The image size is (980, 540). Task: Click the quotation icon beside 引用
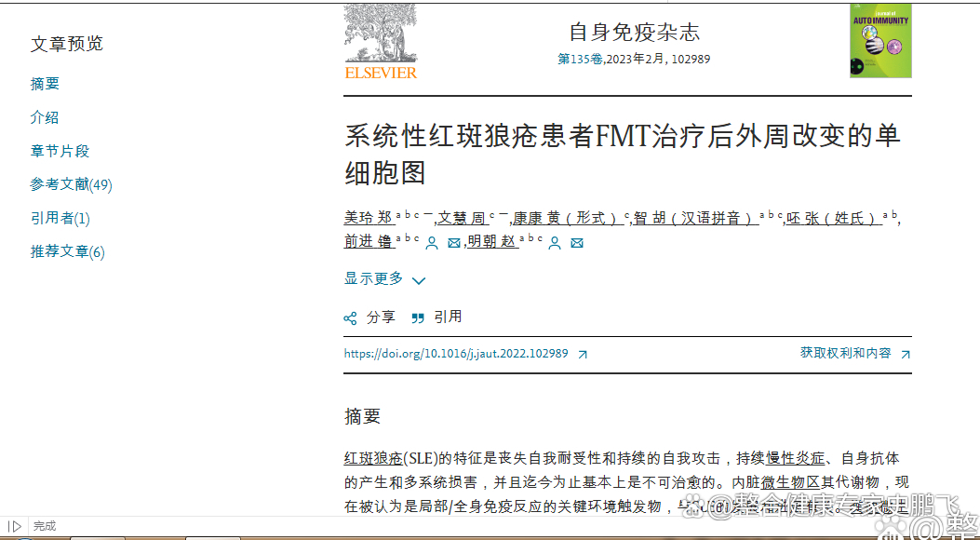point(421,317)
